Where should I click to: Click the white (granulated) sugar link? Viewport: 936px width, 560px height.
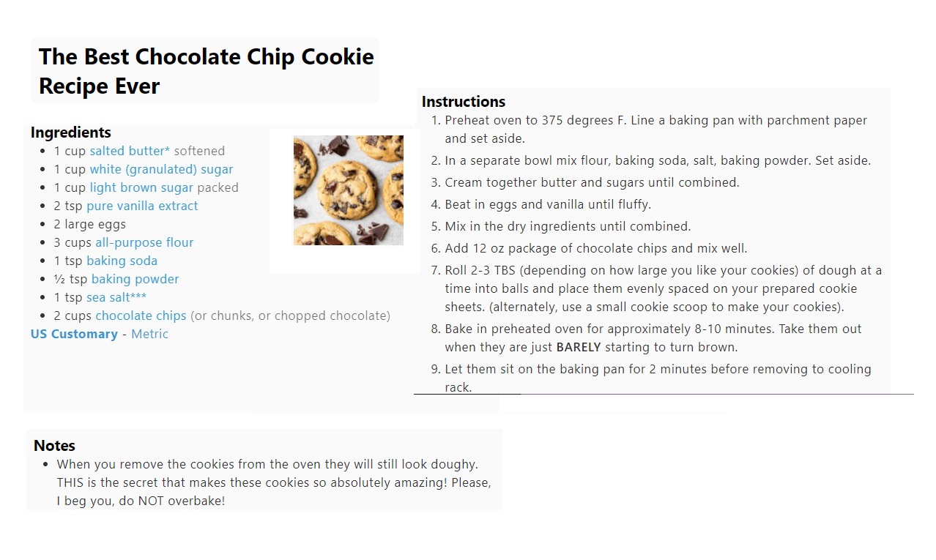pos(161,169)
